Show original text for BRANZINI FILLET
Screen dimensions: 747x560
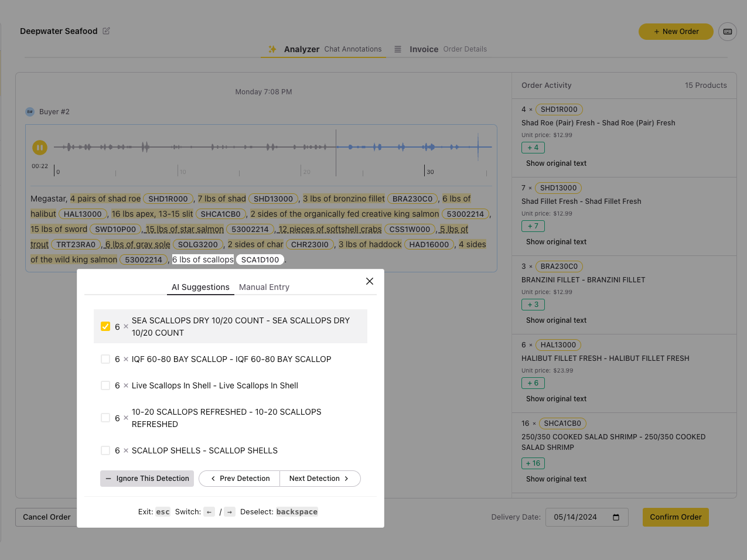[x=556, y=320]
